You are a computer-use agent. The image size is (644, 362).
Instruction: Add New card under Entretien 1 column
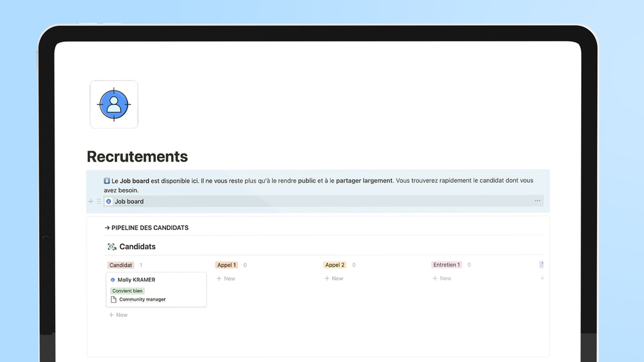[442, 278]
